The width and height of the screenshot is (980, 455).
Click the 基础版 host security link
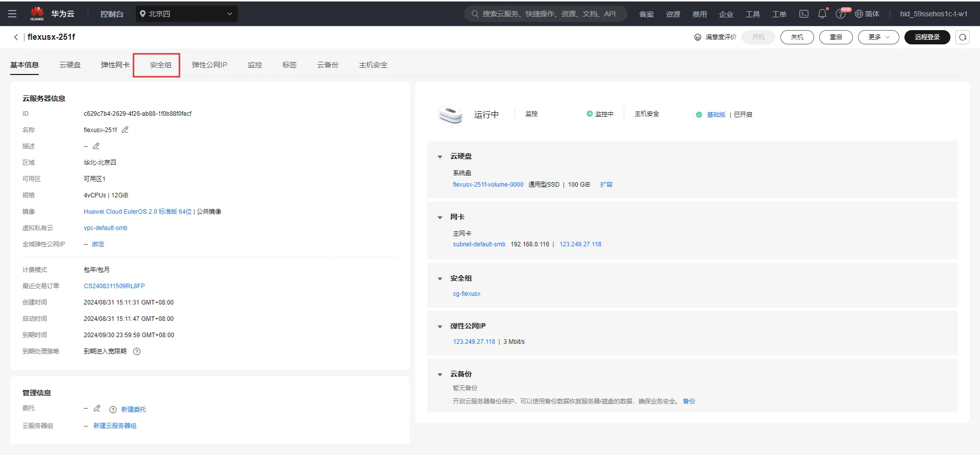[x=716, y=114]
